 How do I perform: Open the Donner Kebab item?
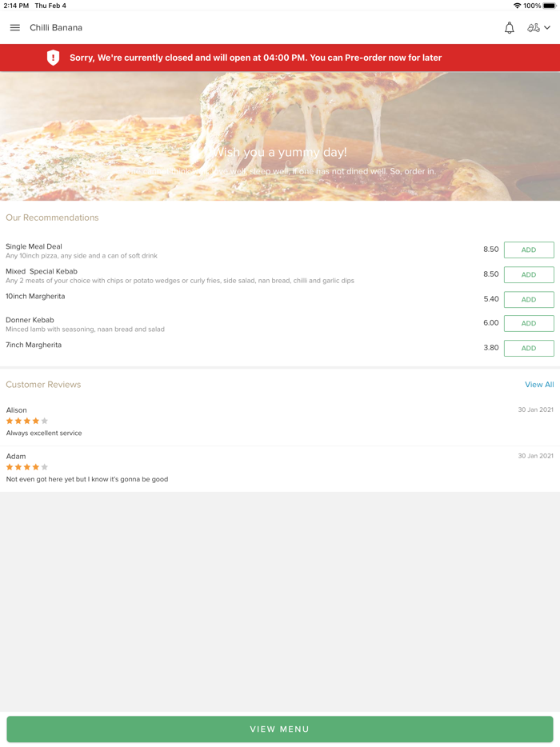30,320
